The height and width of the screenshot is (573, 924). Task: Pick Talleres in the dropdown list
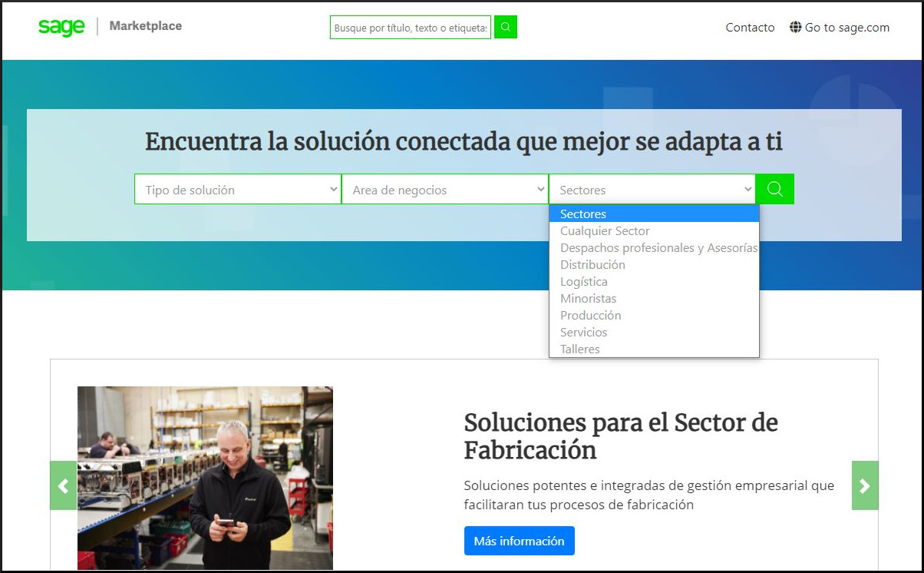579,349
